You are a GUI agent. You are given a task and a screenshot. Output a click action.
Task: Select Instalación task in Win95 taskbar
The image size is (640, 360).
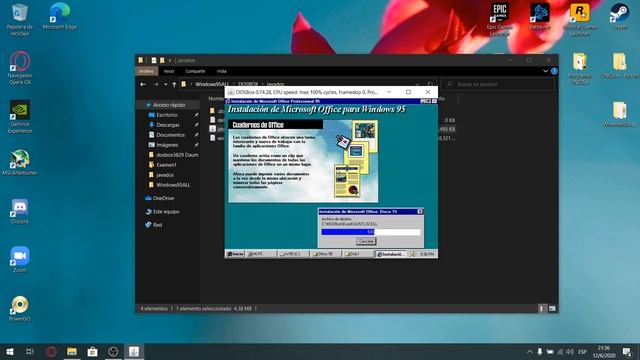point(390,254)
